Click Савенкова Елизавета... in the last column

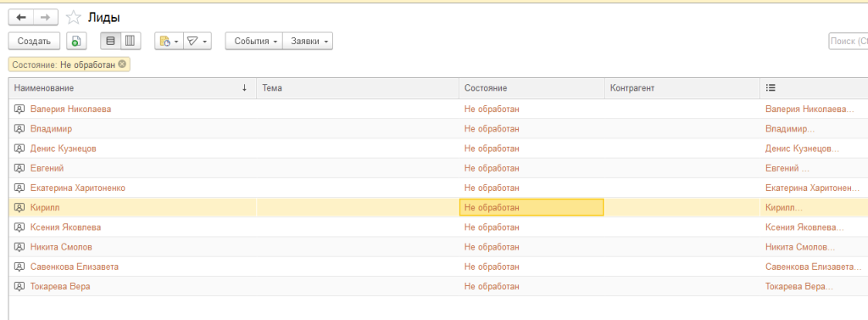[814, 267]
